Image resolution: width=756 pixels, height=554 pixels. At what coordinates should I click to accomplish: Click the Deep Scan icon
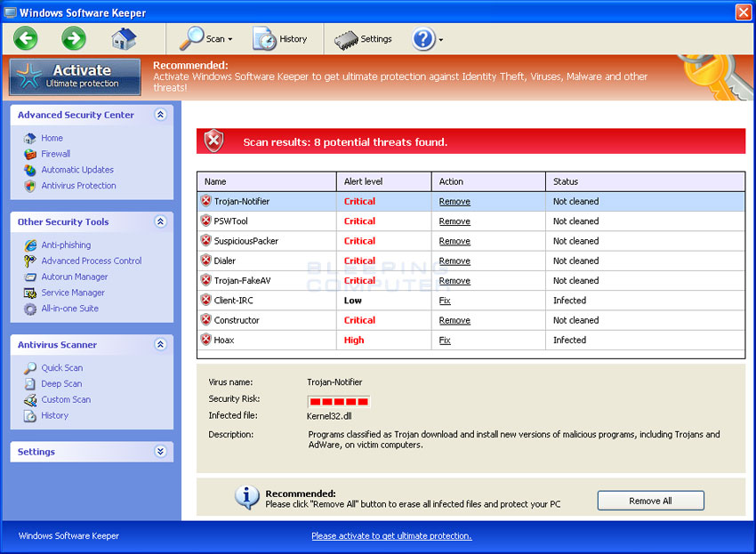30,384
